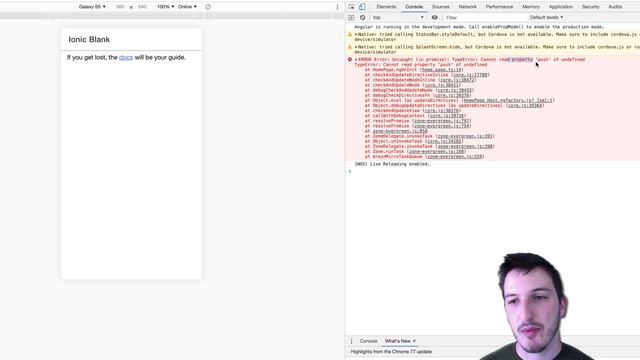The height and width of the screenshot is (360, 640).
Task: Expand the SplashScreen.hide warning entry
Action: pos(356,47)
